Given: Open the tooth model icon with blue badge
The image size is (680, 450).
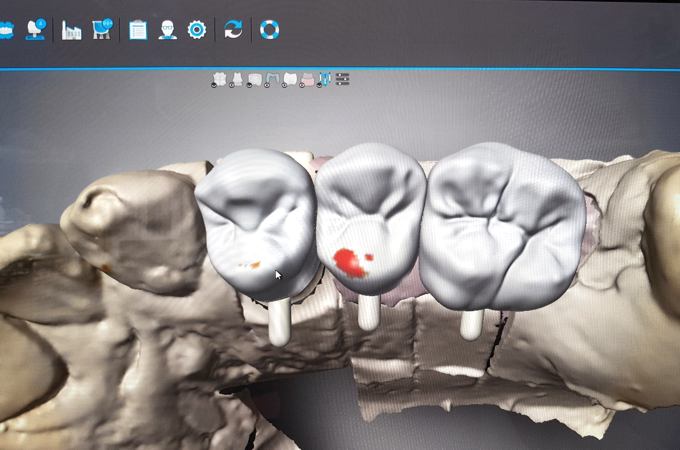Looking at the screenshot, I should (36, 29).
